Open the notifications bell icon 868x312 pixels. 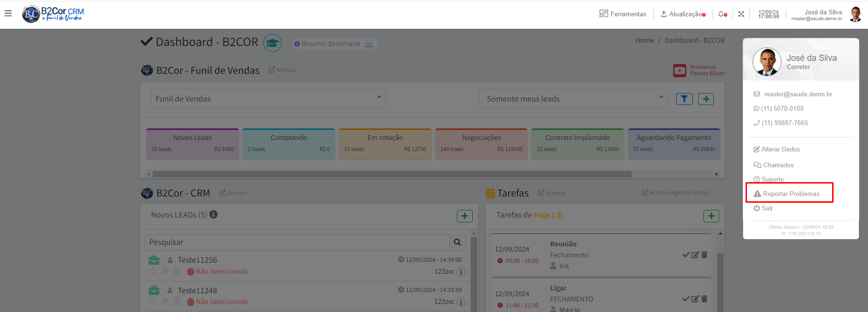[722, 14]
